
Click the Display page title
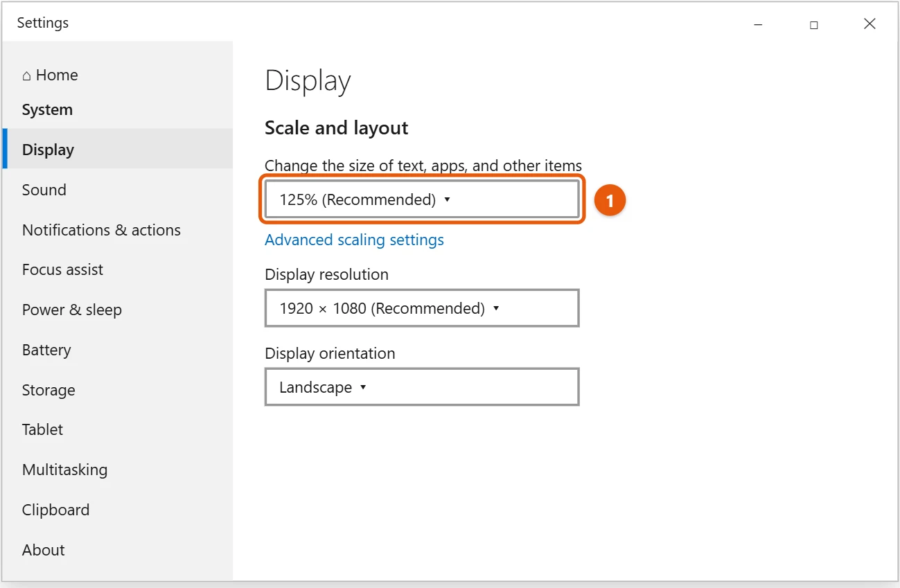click(308, 81)
